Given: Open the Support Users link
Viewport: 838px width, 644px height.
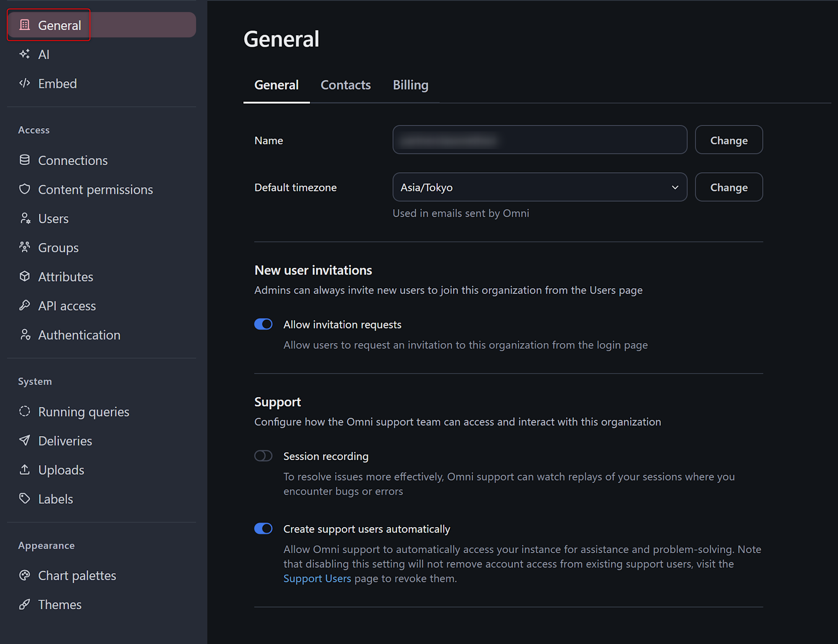Looking at the screenshot, I should 317,579.
